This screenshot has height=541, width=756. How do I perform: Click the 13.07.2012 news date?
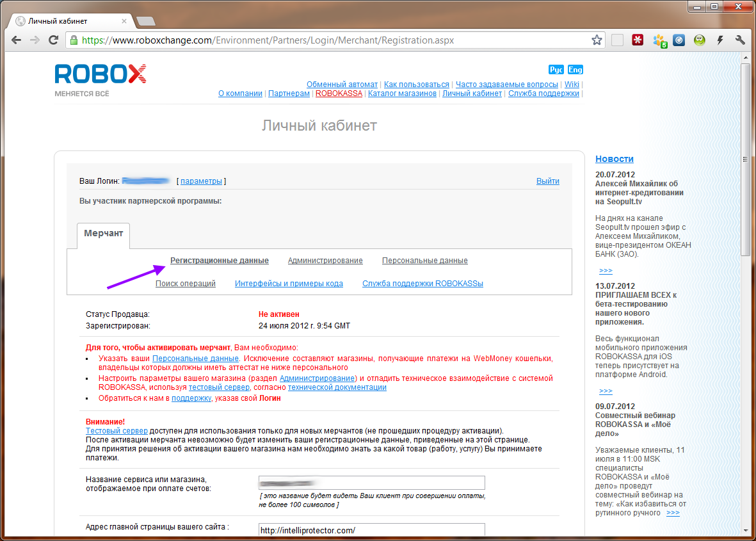615,286
